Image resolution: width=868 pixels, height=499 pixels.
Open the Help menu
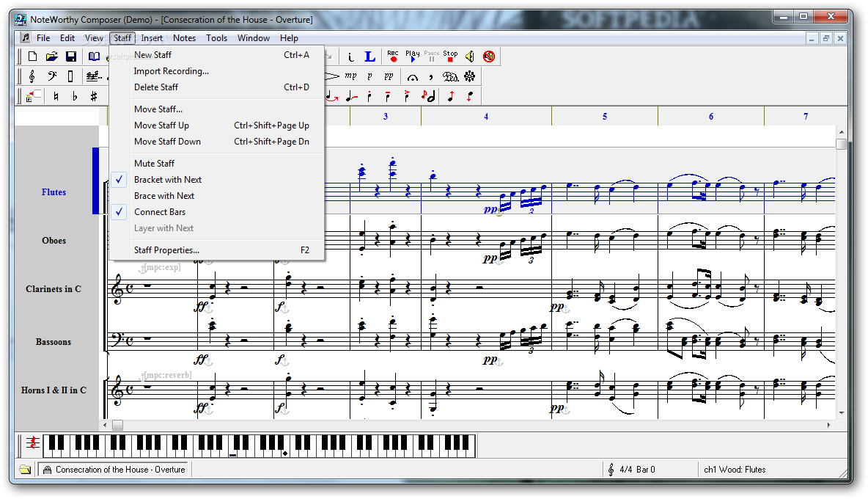(x=289, y=38)
